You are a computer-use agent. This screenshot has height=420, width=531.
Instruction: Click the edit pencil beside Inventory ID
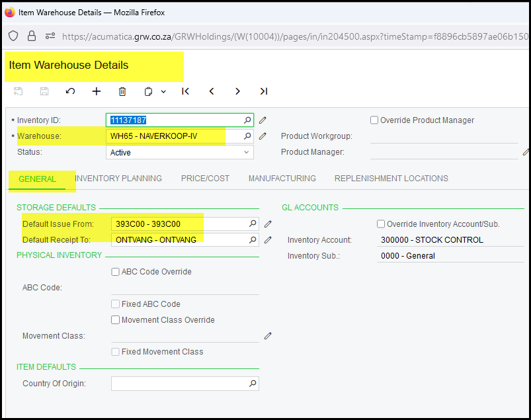(263, 120)
